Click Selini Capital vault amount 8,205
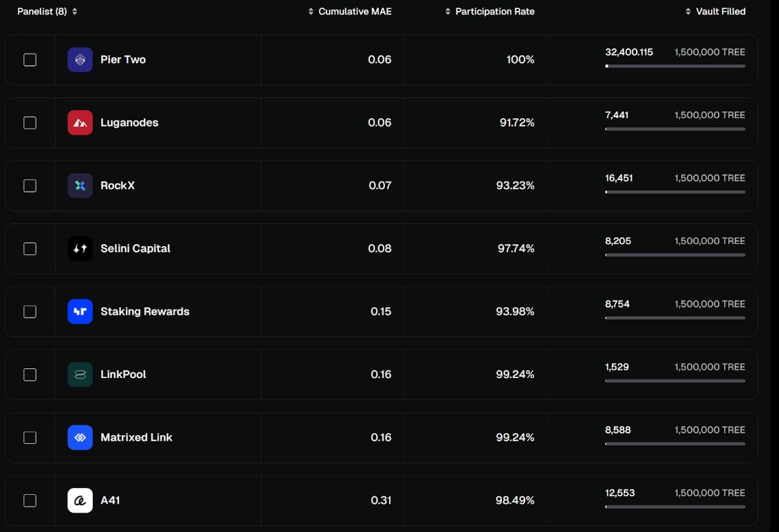The height and width of the screenshot is (532, 779). (x=618, y=241)
